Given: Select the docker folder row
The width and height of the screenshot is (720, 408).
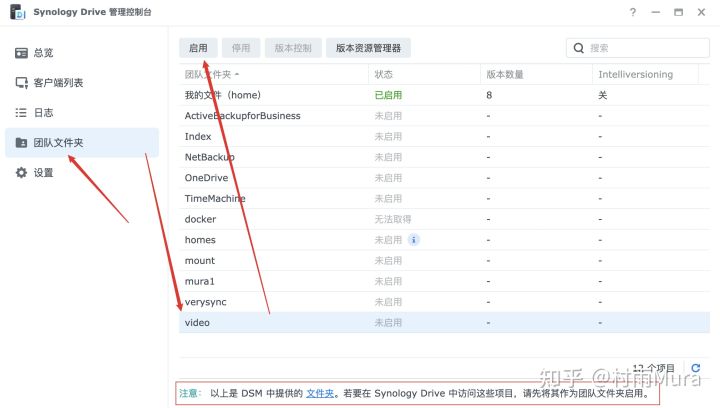Looking at the screenshot, I should click(444, 219).
